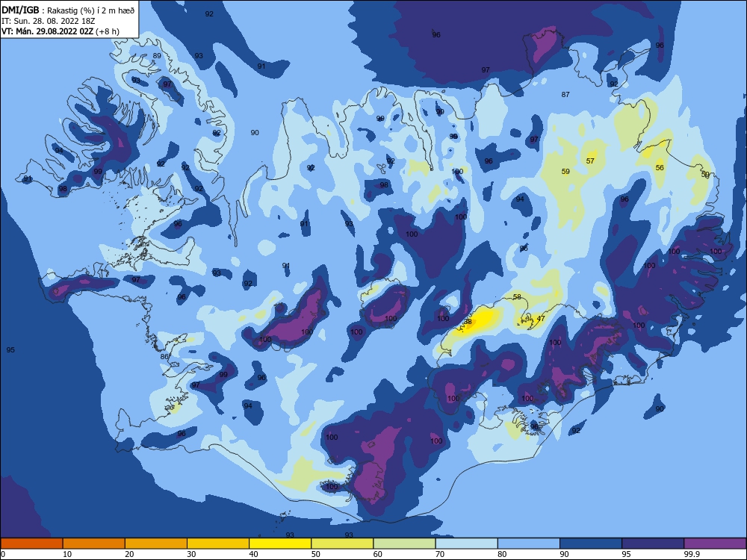
Task: Select the legend tick label 80
Action: (x=503, y=554)
